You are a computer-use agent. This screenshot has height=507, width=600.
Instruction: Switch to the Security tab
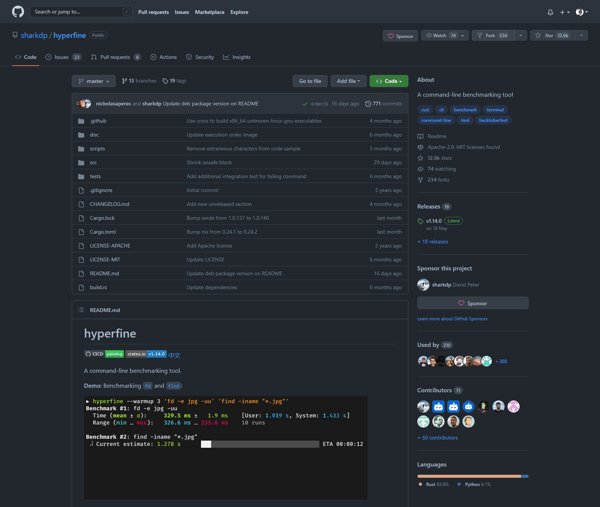[200, 57]
